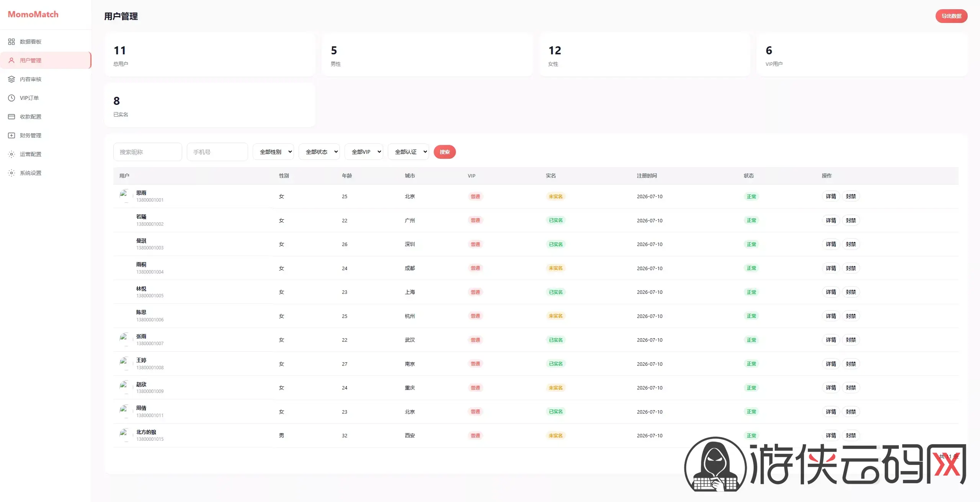Go to MomoMatch logo home link
The width and height of the screenshot is (980, 502).
pyautogui.click(x=33, y=15)
